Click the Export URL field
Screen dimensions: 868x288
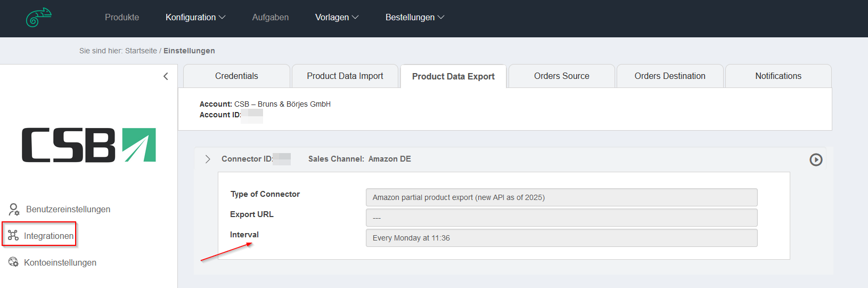pyautogui.click(x=562, y=218)
